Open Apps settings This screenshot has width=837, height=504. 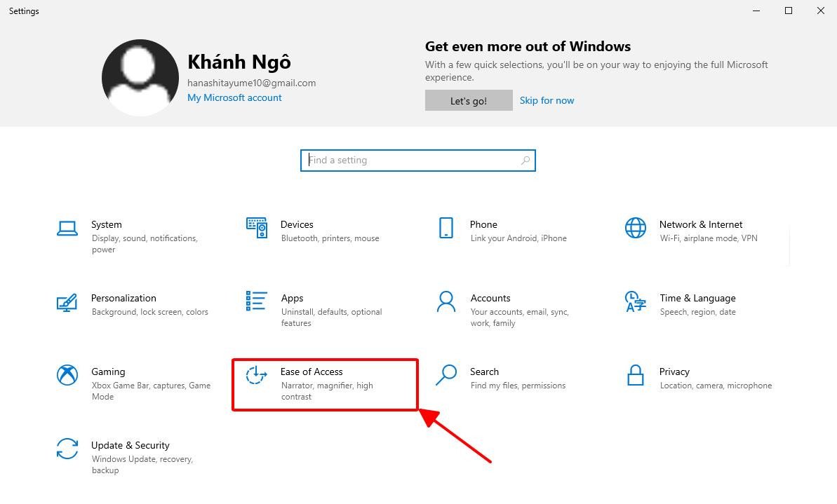click(293, 305)
